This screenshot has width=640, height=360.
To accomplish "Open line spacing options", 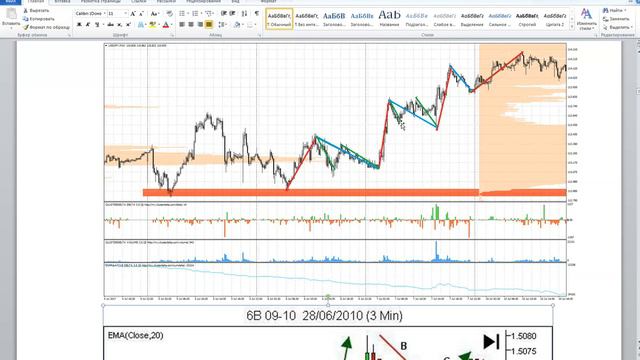I will coord(222,25).
